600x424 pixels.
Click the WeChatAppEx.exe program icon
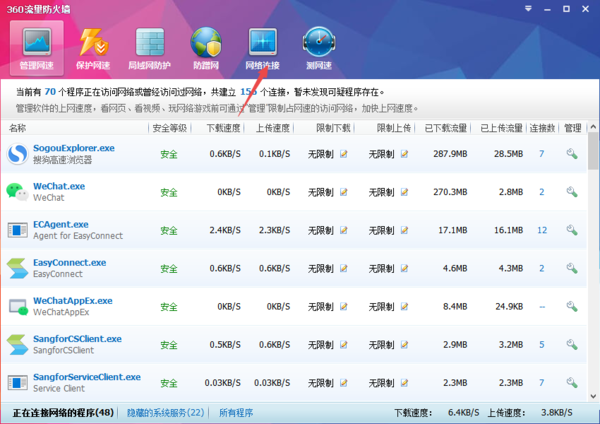pos(18,307)
